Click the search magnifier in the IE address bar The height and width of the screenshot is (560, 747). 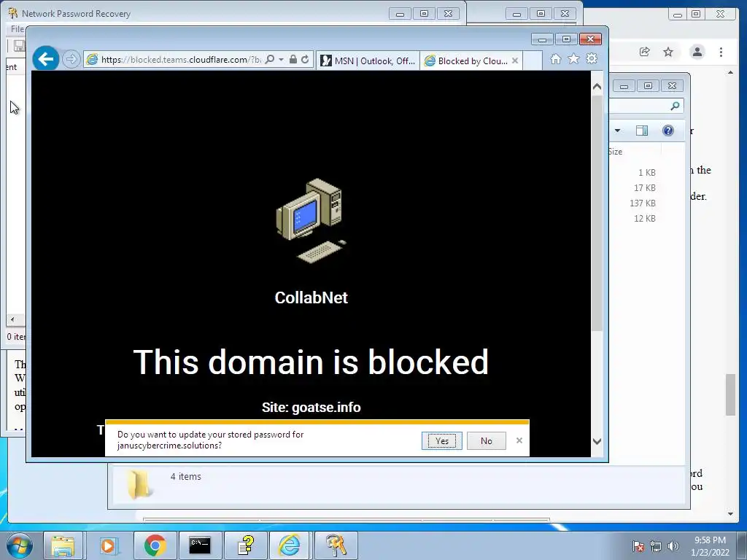coord(270,60)
